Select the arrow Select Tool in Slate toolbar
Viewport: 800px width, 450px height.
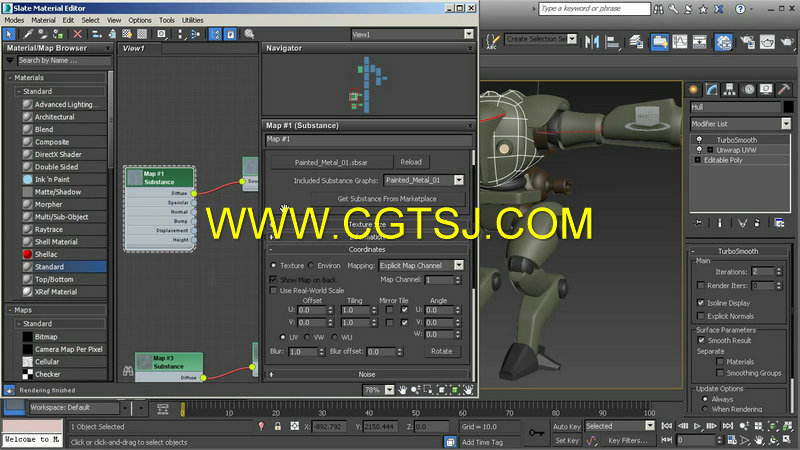[x=9, y=34]
